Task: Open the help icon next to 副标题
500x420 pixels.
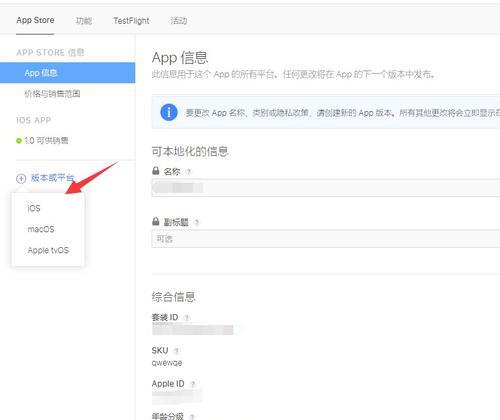Action: pos(197,222)
